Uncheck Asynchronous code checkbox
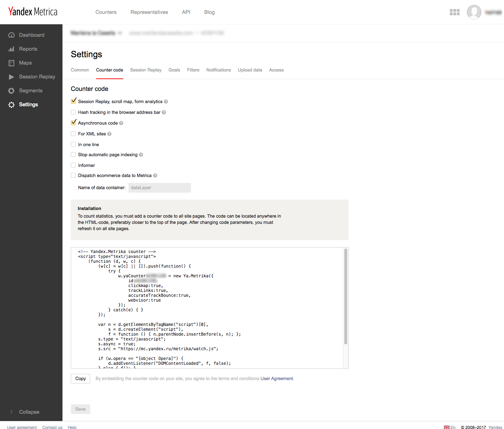The width and height of the screenshot is (504, 429). click(x=73, y=123)
